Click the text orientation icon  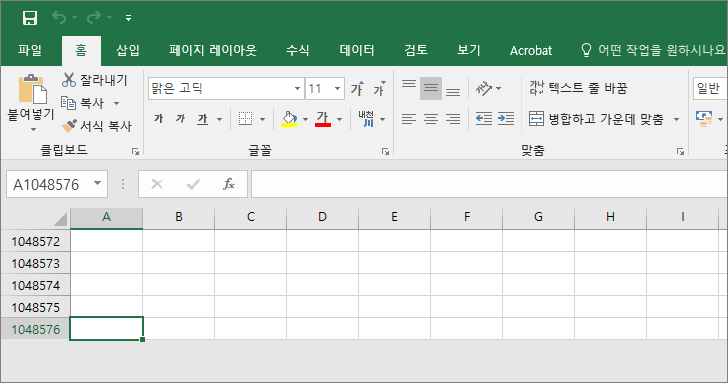pyautogui.click(x=484, y=88)
